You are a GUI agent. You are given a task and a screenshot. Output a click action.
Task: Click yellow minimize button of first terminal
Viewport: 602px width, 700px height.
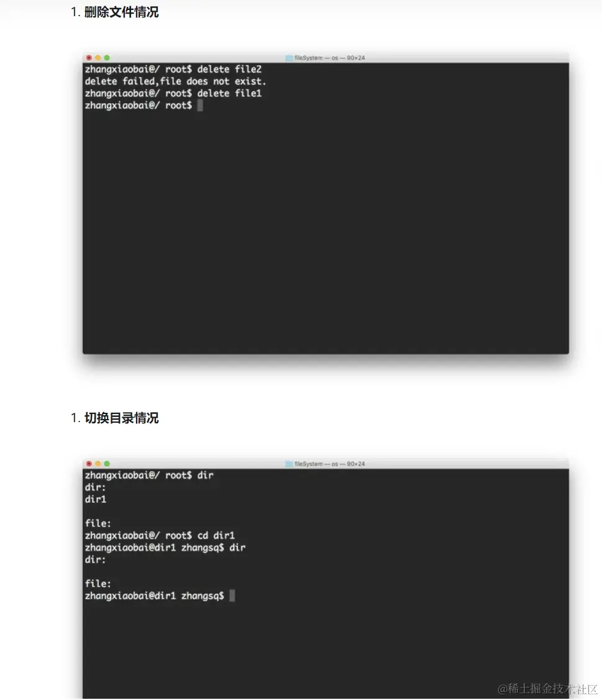click(x=98, y=58)
